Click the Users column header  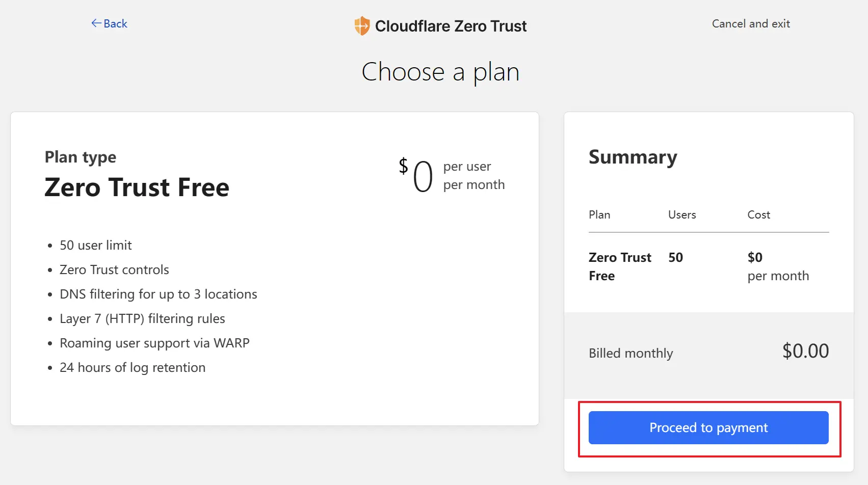tap(682, 214)
